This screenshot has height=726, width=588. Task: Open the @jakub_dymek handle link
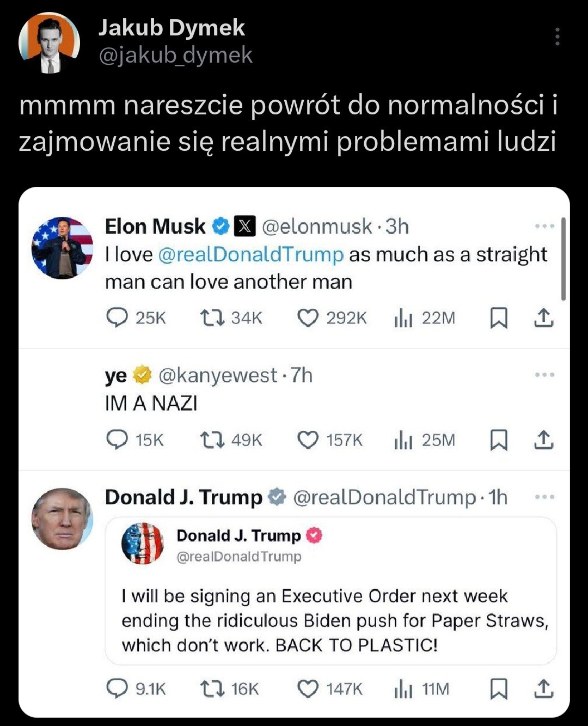tap(175, 55)
